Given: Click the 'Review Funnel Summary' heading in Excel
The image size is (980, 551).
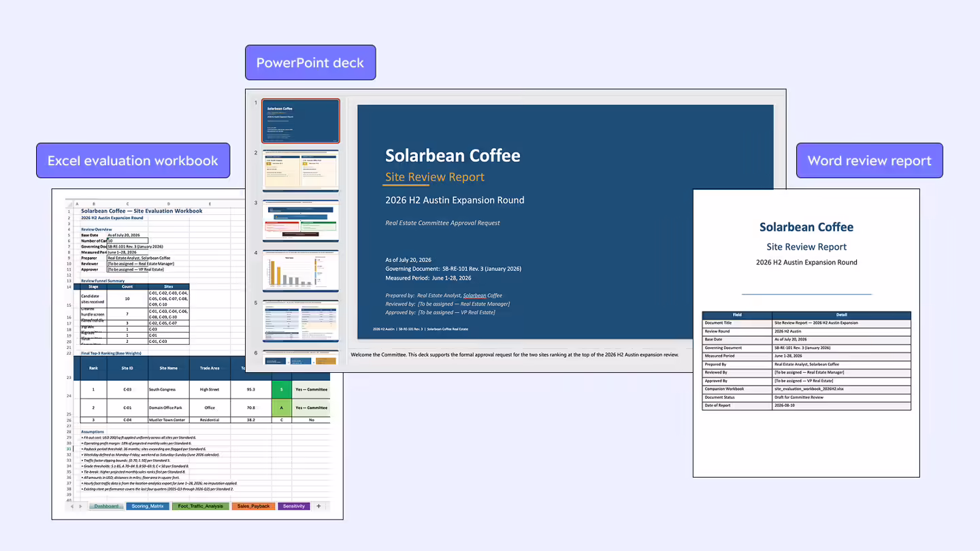Looking at the screenshot, I should pos(103,281).
